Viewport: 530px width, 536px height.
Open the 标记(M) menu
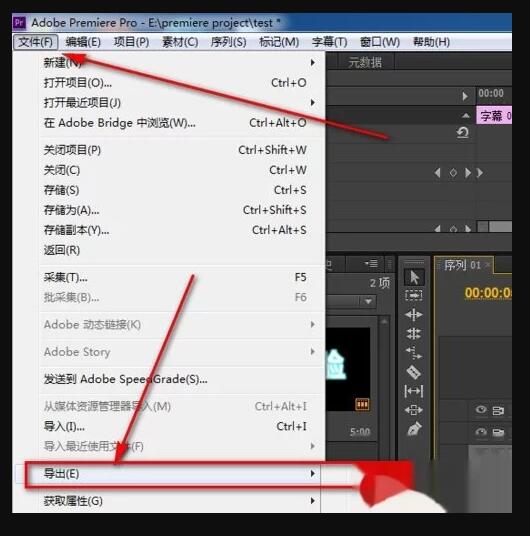pos(279,42)
